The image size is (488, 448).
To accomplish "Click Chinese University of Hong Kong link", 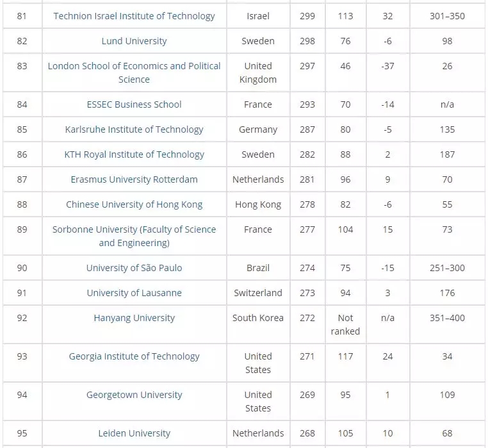I will [134, 204].
